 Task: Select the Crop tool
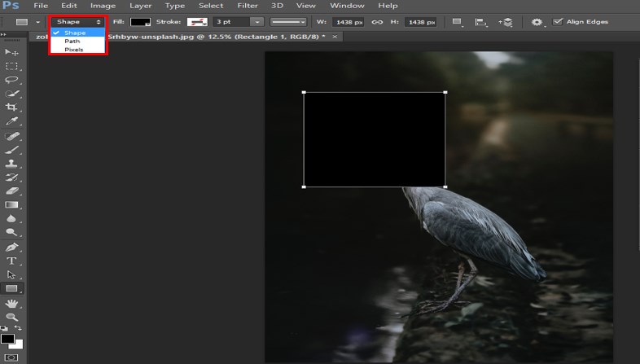[x=11, y=107]
